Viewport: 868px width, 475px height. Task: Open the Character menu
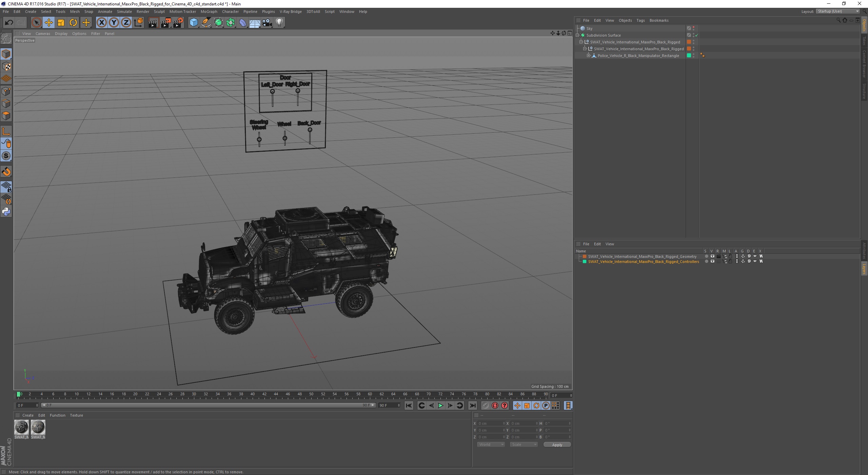tap(230, 12)
